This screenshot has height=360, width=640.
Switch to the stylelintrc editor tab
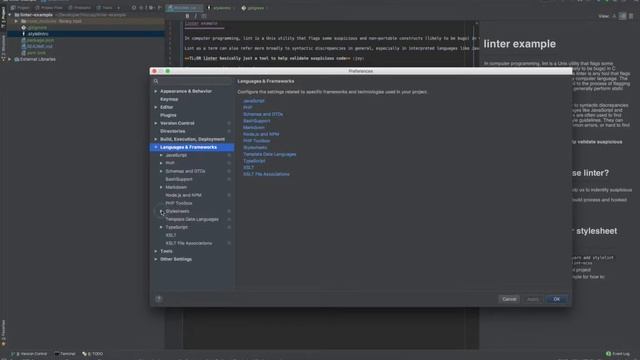221,8
